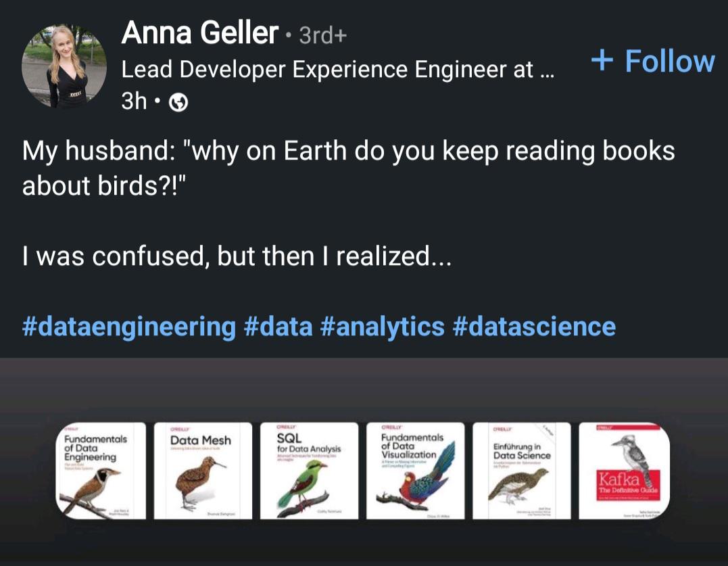Click the Lead Developer Experience Engineer headline
Viewport: 728px width, 566px height.
pyautogui.click(x=337, y=69)
